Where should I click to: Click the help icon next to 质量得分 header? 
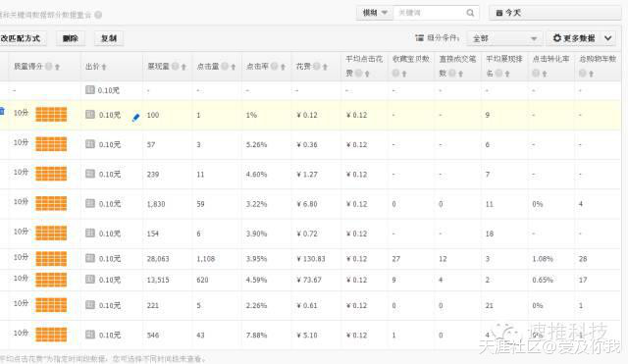click(x=48, y=66)
